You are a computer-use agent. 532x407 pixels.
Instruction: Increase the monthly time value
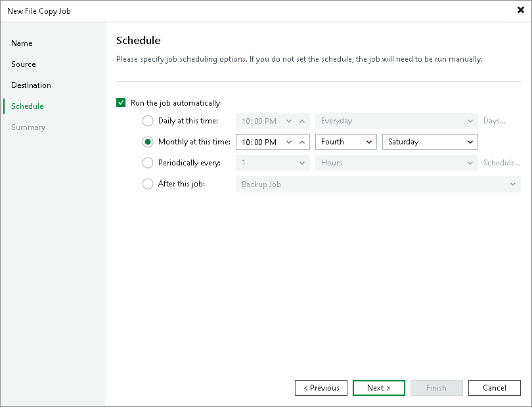[302, 142]
